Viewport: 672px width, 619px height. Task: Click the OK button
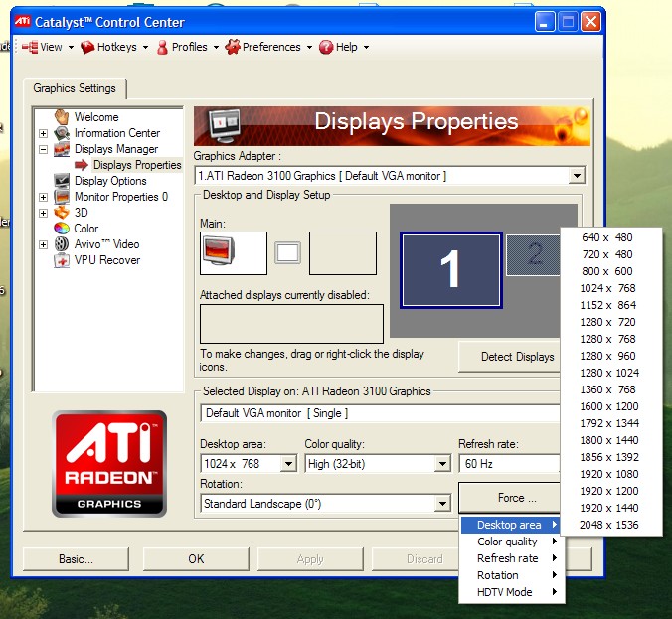[196, 559]
